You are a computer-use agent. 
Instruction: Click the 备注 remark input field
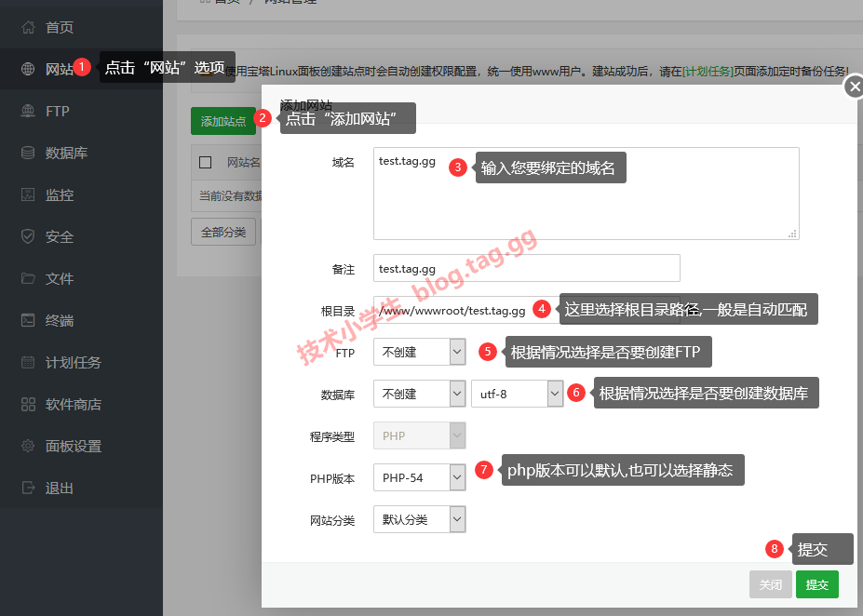pos(526,268)
